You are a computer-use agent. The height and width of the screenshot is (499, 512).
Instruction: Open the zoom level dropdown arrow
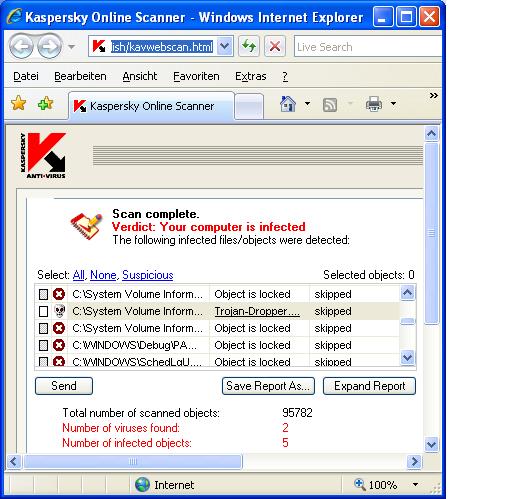click(x=415, y=484)
